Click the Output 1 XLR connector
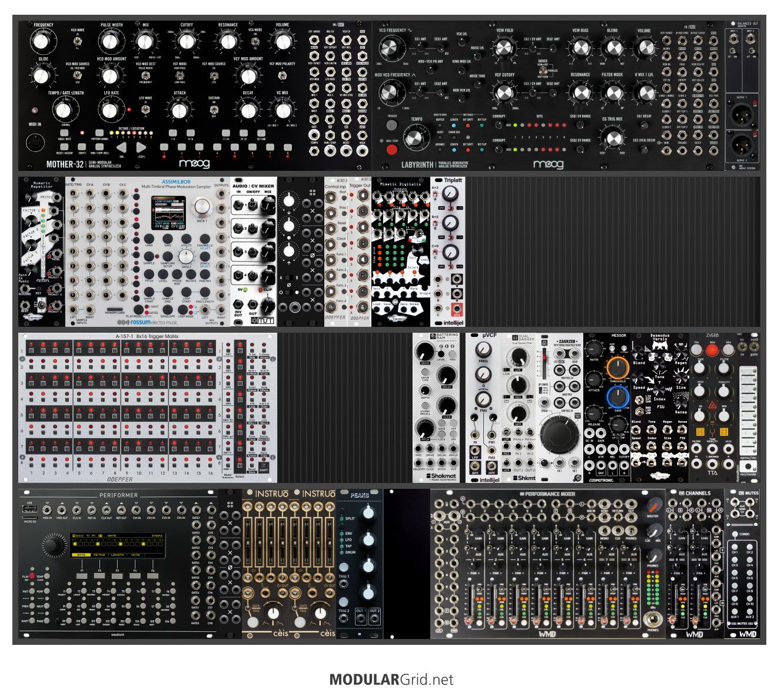The height and width of the screenshot is (692, 784). [x=742, y=115]
